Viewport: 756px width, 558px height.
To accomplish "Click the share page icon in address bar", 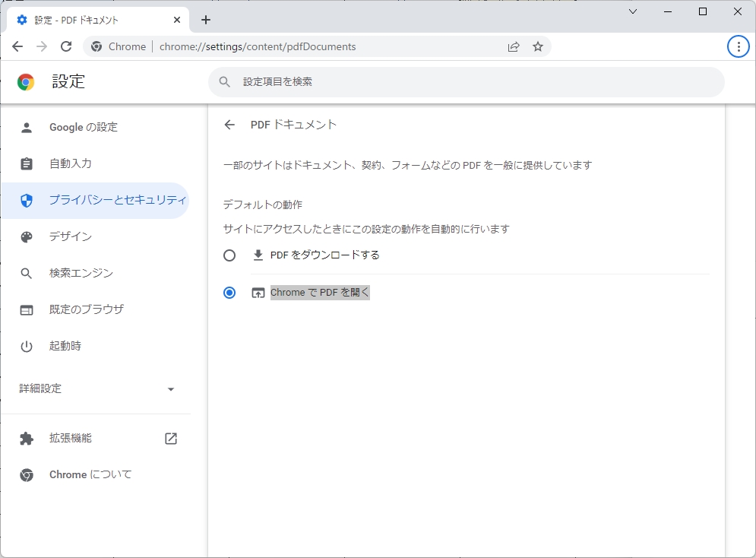I will (514, 46).
